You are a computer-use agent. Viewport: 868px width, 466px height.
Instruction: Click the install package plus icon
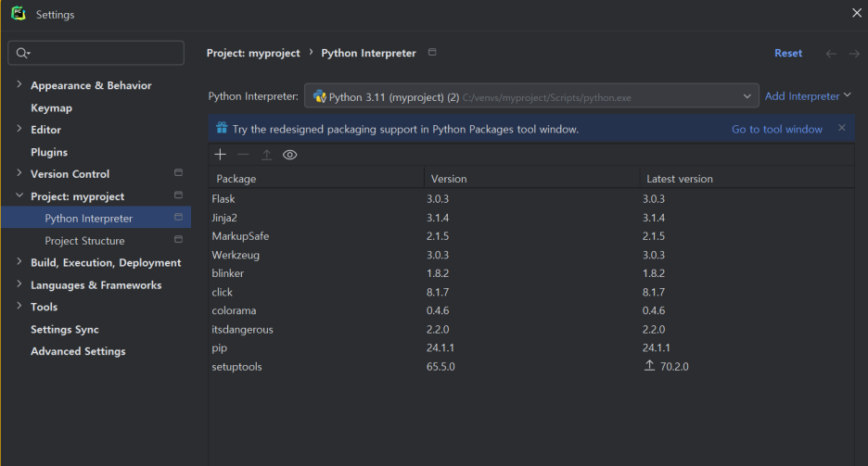(x=221, y=155)
